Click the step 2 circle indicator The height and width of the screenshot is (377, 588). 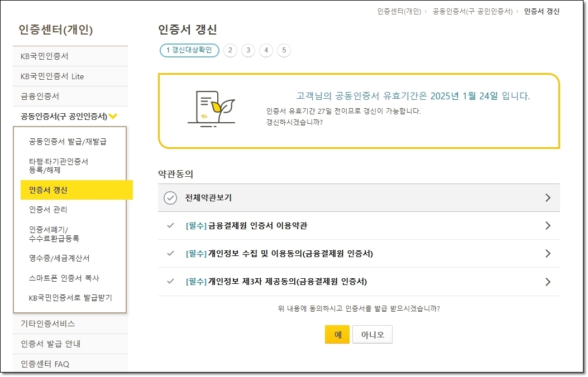point(230,50)
